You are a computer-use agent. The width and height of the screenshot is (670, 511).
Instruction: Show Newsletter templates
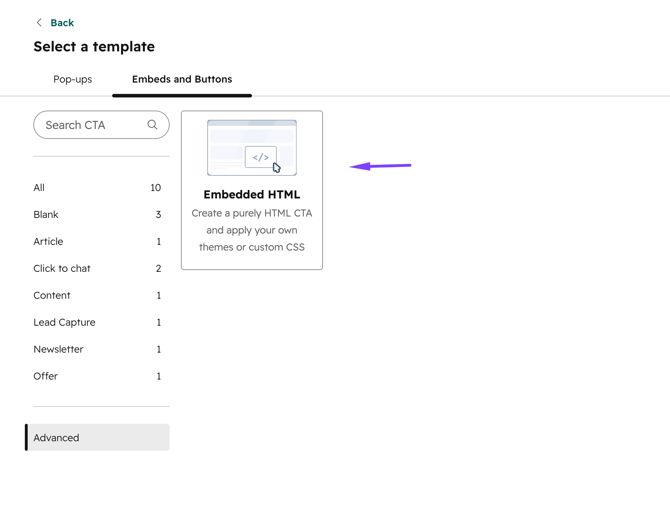[97, 349]
